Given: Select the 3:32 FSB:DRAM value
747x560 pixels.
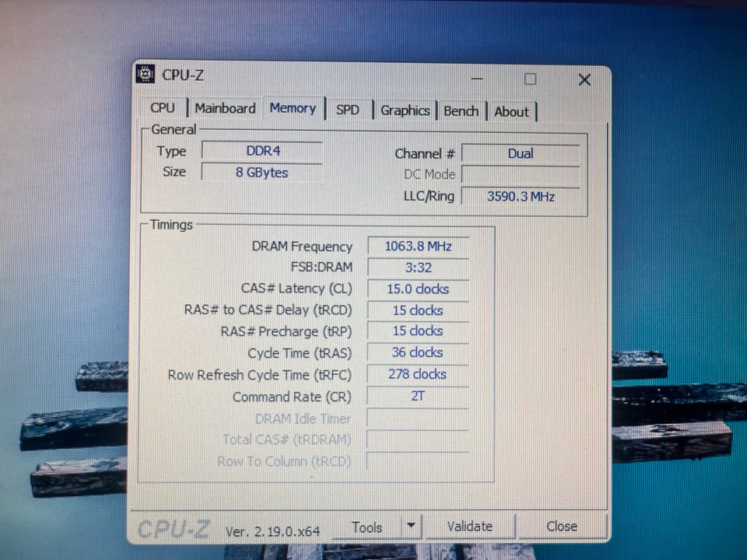Looking at the screenshot, I should point(418,268).
